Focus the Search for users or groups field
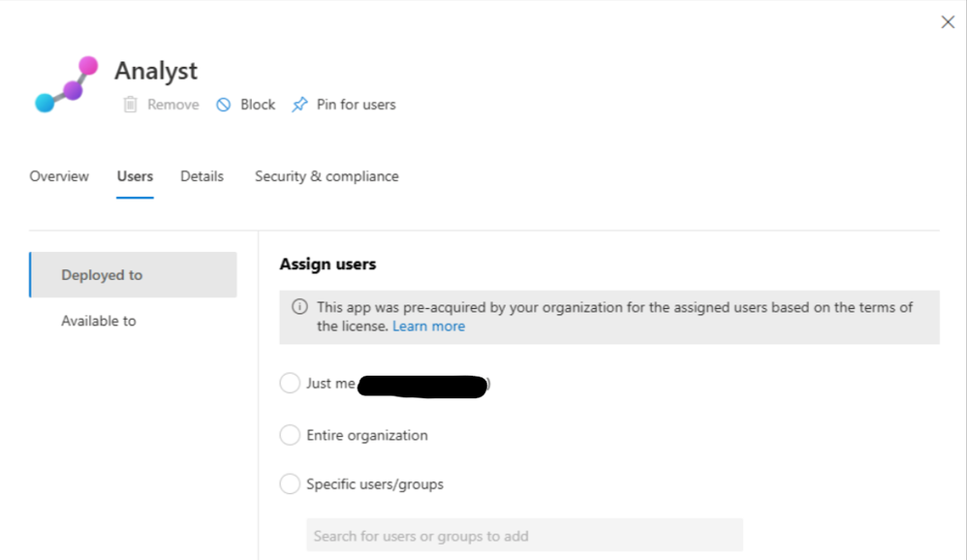Image resolution: width=967 pixels, height=560 pixels. point(524,536)
